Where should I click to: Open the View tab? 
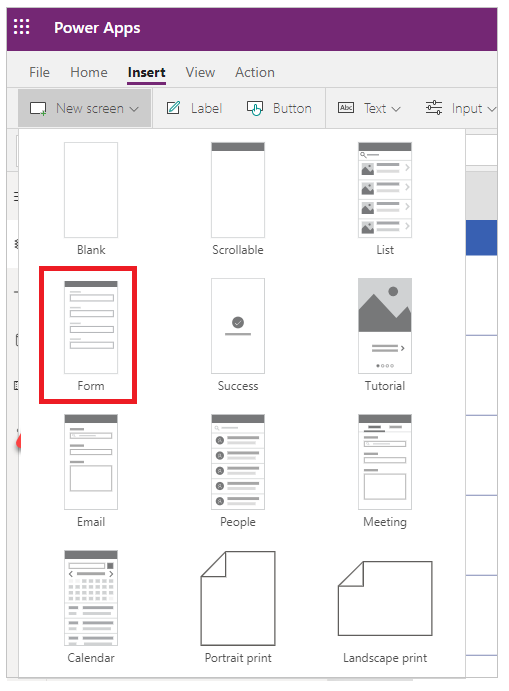[200, 72]
